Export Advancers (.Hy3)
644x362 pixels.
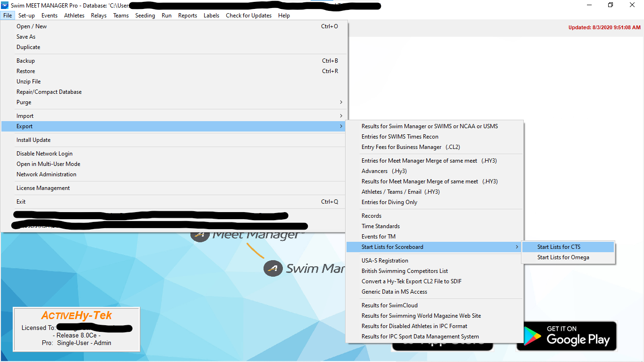pos(435,171)
